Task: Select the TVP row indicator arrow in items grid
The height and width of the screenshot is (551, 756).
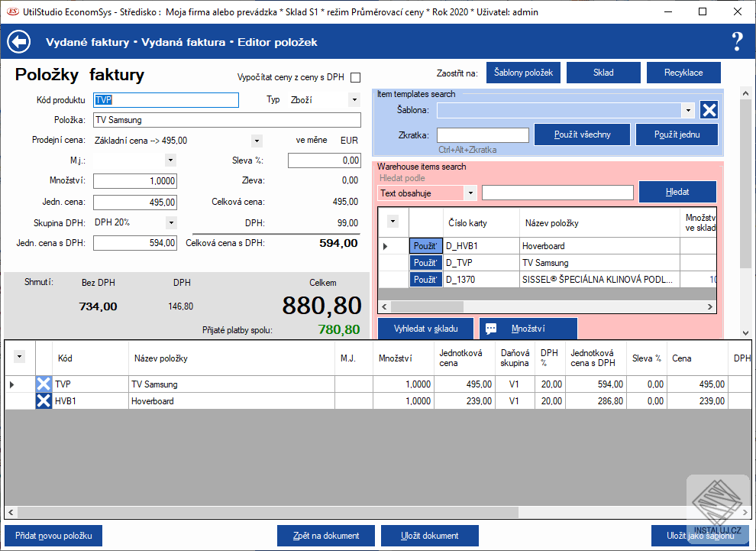Action: click(x=12, y=384)
